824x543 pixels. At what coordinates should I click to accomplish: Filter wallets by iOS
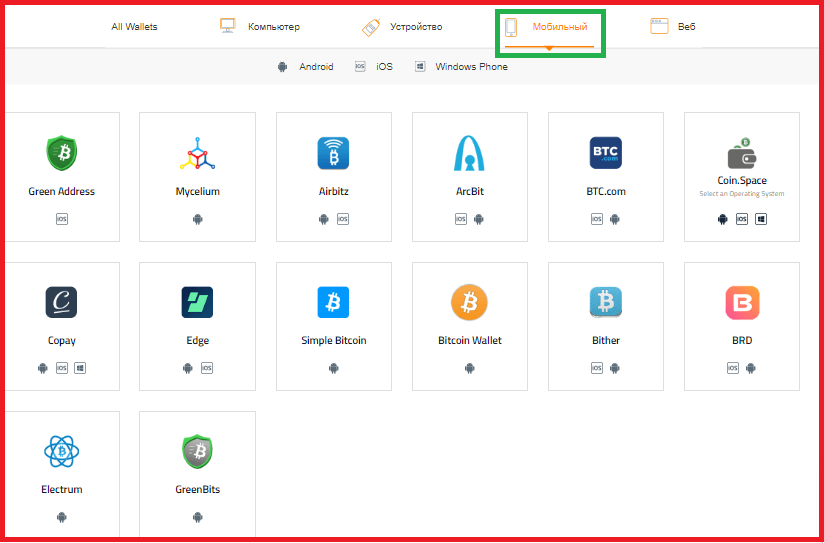point(374,67)
